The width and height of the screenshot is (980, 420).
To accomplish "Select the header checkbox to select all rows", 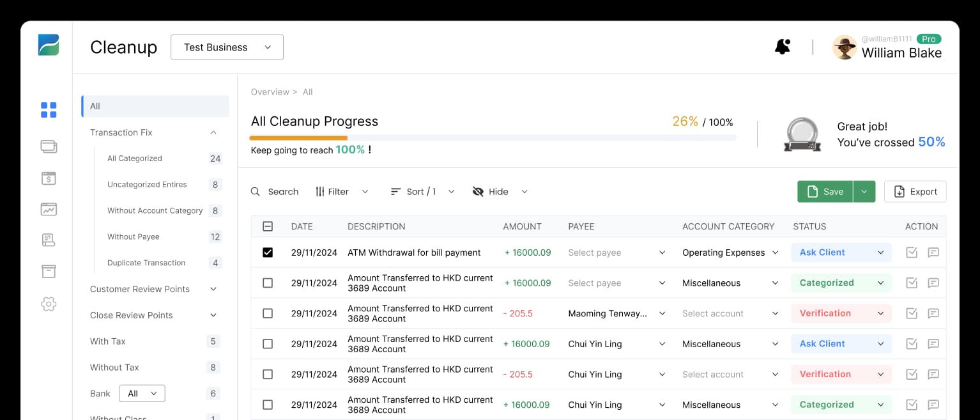I will (x=267, y=226).
